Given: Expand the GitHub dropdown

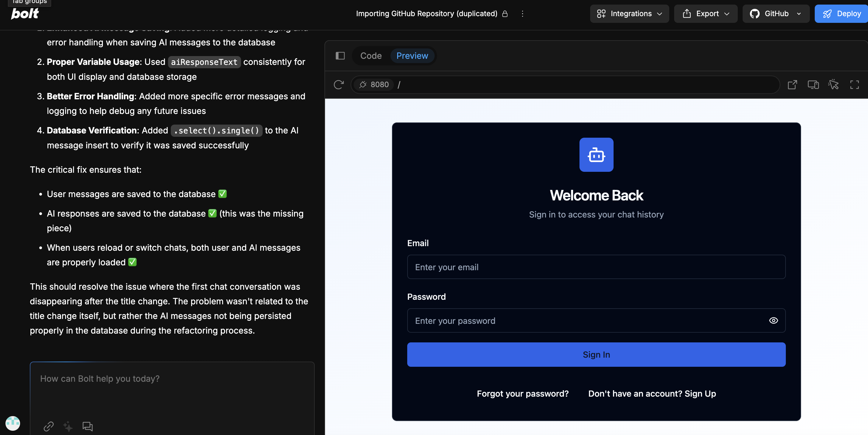Looking at the screenshot, I should (776, 14).
